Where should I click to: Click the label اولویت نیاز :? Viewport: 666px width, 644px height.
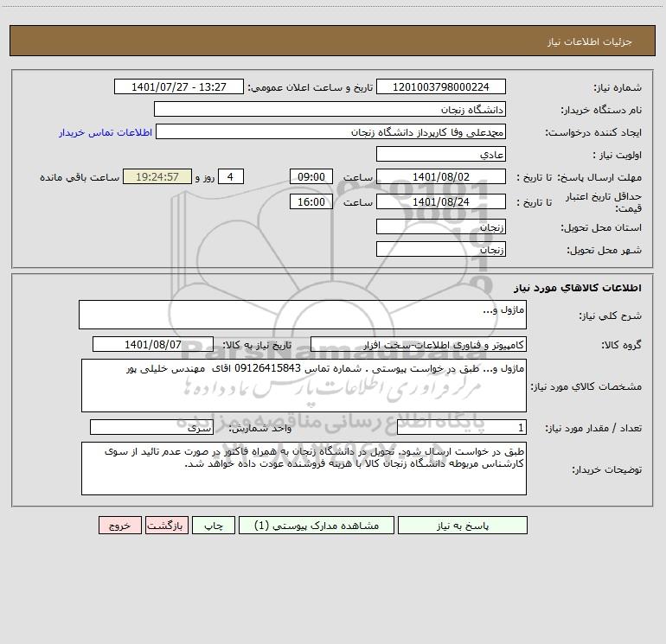pyautogui.click(x=618, y=155)
